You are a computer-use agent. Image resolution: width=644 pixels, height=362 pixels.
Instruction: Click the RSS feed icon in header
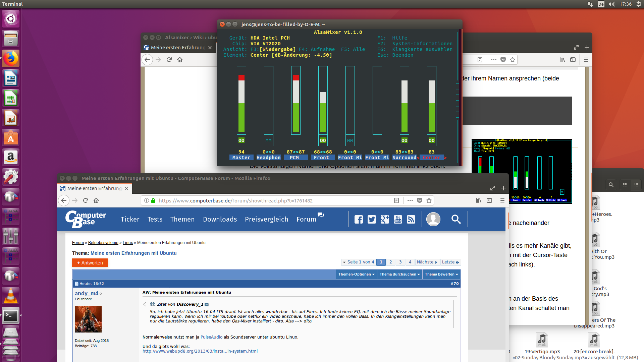coord(411,220)
